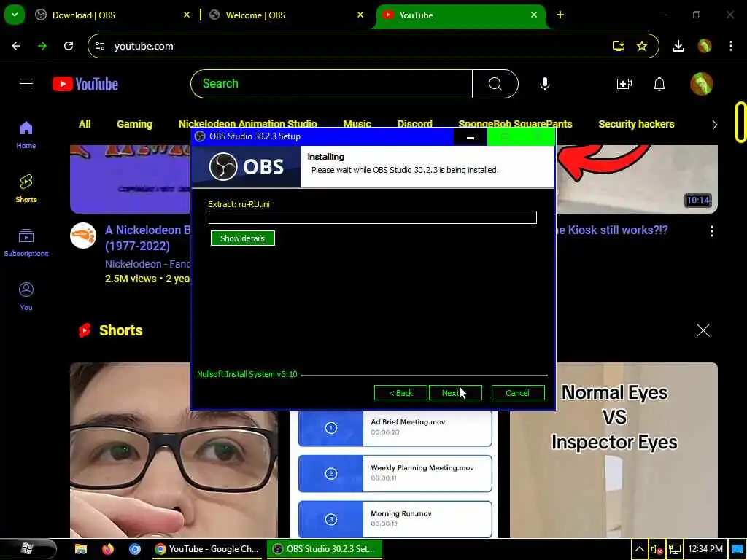This screenshot has height=560, width=747.
Task: Select the All filter chip
Action: (85, 124)
